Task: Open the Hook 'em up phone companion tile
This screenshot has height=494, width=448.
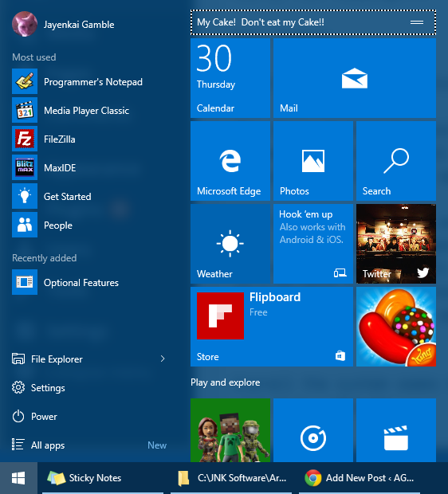Action: (313, 244)
